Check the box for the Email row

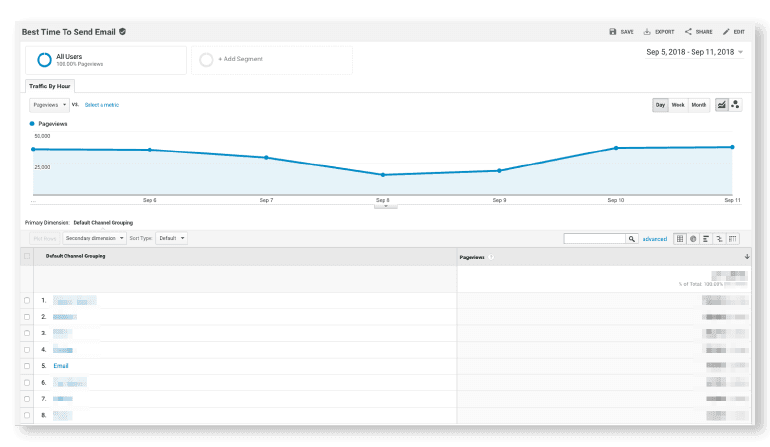tap(27, 366)
